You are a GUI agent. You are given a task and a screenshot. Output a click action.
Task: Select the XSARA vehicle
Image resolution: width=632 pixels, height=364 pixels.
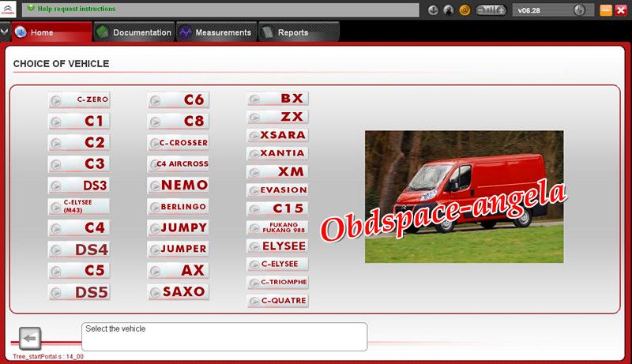[x=278, y=135]
